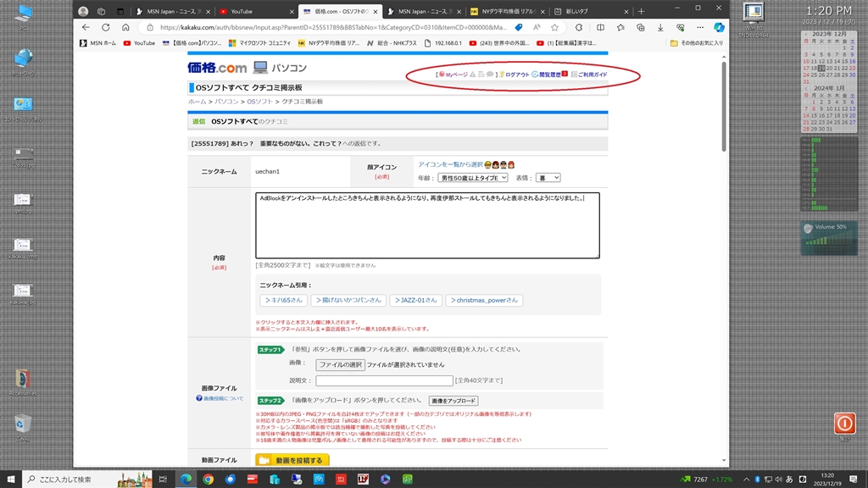Open the Copilot icon in Edge toolbar
Screen dimensions: 868x488
tap(719, 27)
